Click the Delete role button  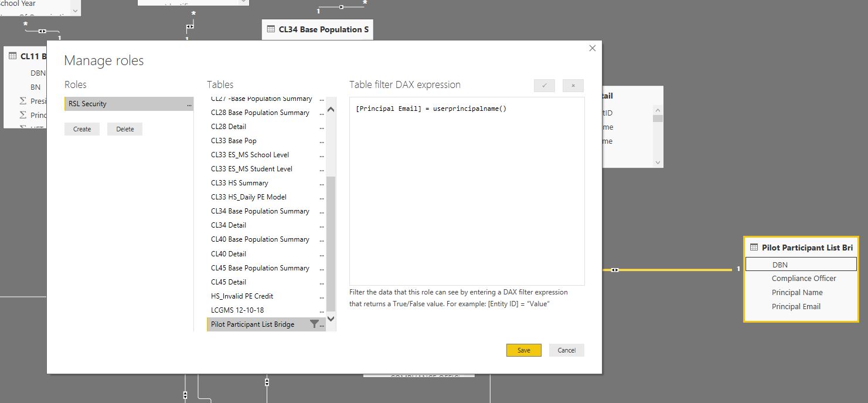click(125, 129)
